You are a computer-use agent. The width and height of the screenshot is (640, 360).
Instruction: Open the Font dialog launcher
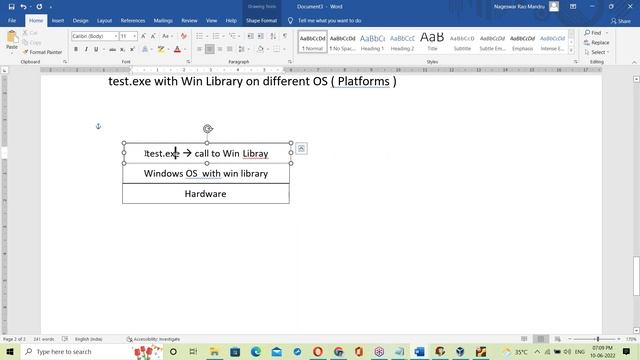188,62
